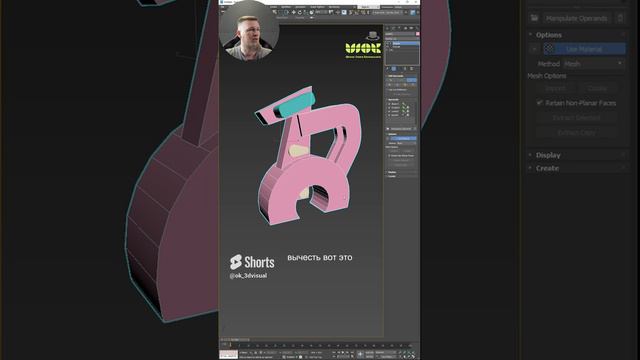Viewport: 640px width, 360px height.
Task: Open the Create tab of the command panel
Action: click(387, 28)
